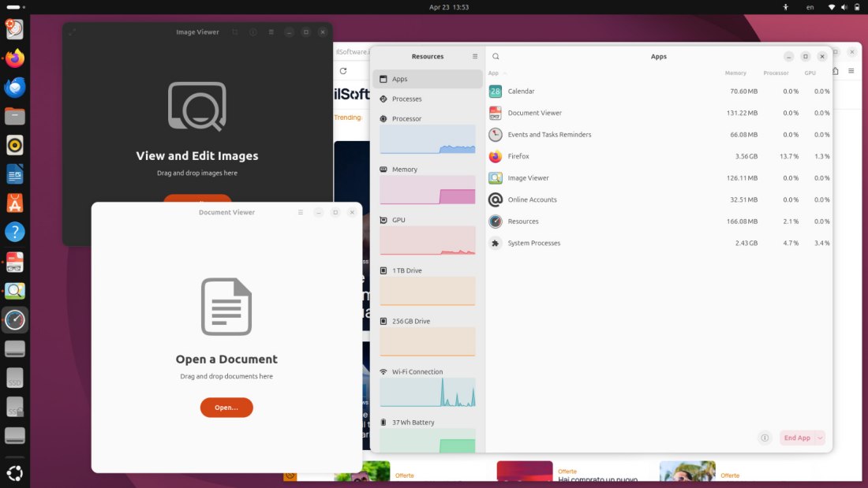Open the search in the Apps list
868x488 pixels.
[x=496, y=56]
